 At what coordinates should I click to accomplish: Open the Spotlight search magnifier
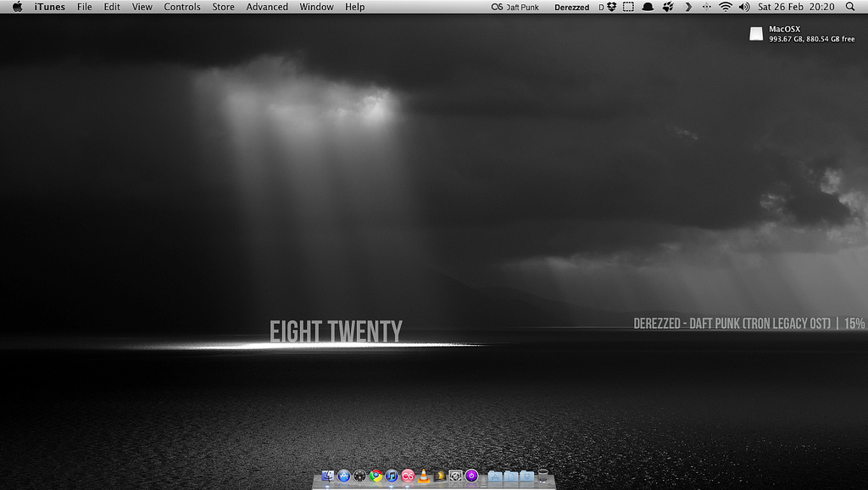point(850,7)
